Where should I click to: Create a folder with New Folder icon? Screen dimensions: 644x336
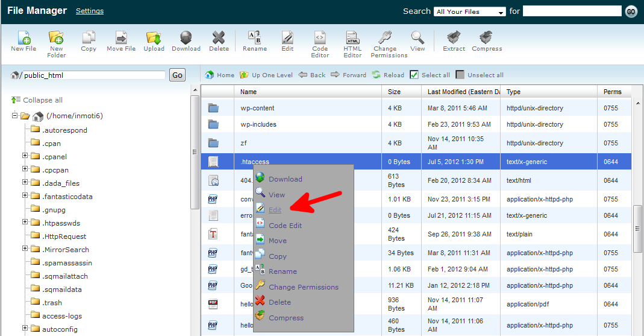56,39
